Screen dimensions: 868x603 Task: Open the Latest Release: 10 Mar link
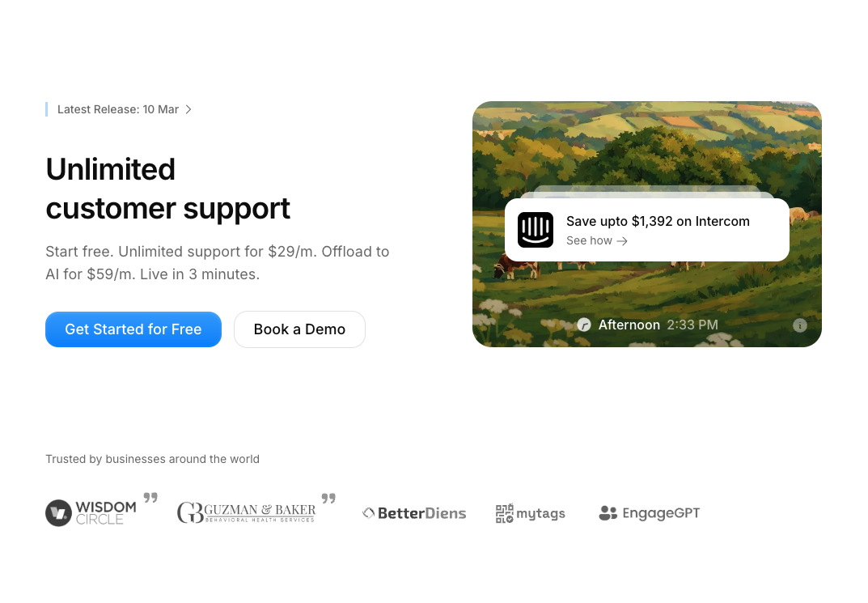[118, 109]
